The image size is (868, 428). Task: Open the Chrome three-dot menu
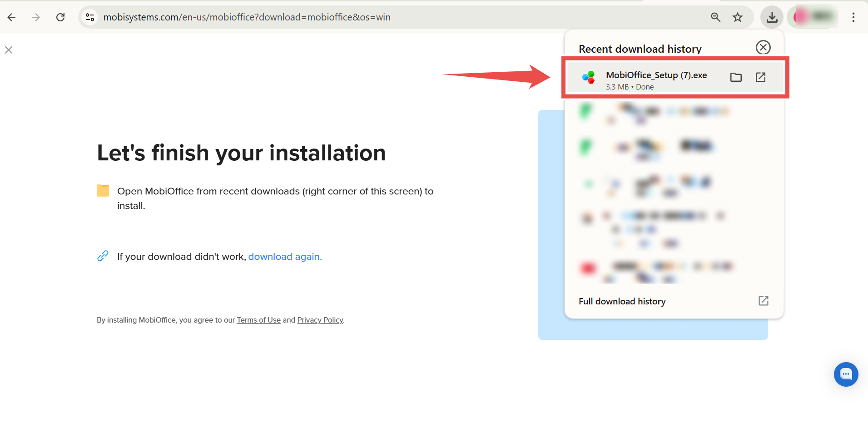pyautogui.click(x=853, y=17)
